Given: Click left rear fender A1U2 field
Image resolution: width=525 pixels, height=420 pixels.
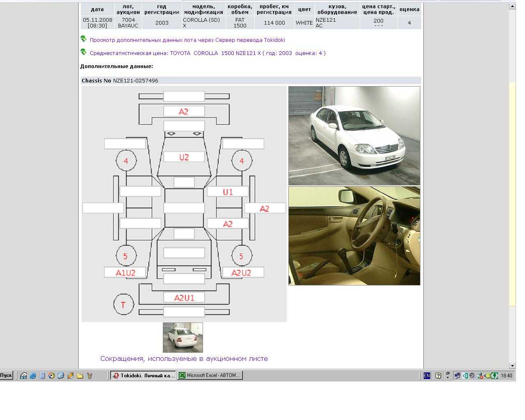Looking at the screenshot, I should pos(125,272).
